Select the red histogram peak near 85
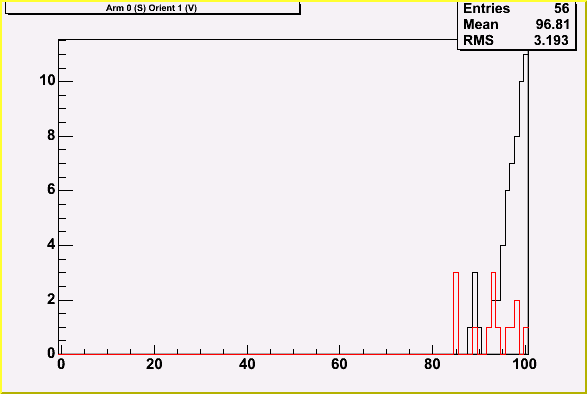This screenshot has height=394, width=587. click(456, 313)
